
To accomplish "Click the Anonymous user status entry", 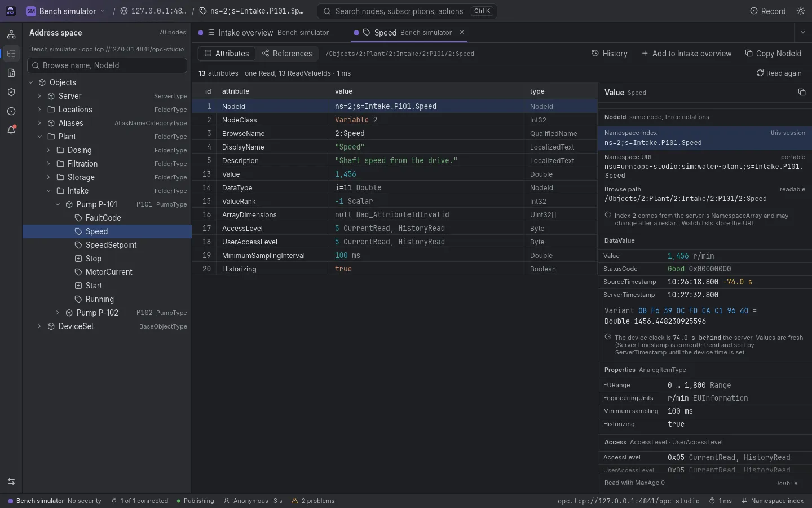I will [x=253, y=501].
